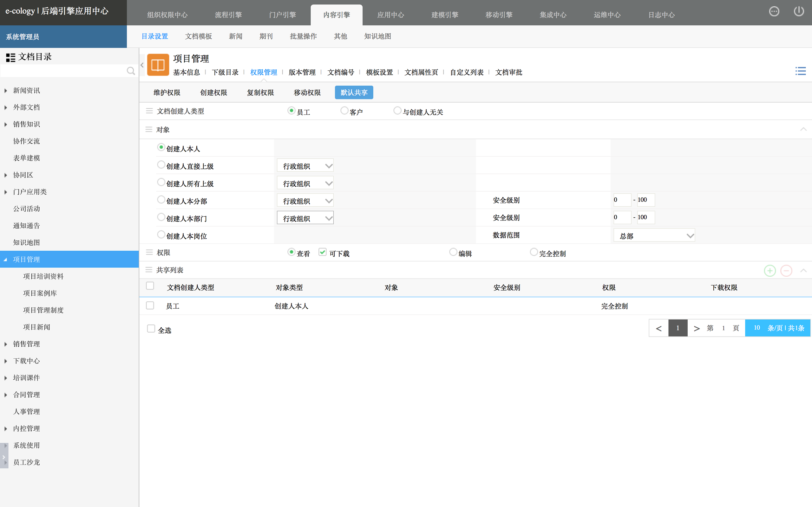
Task: Select 完全控制 permission radio
Action: pyautogui.click(x=534, y=252)
